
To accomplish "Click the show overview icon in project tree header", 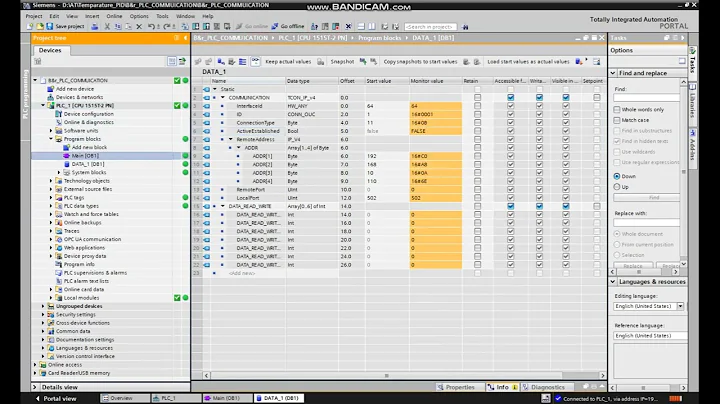I will pyautogui.click(x=176, y=38).
